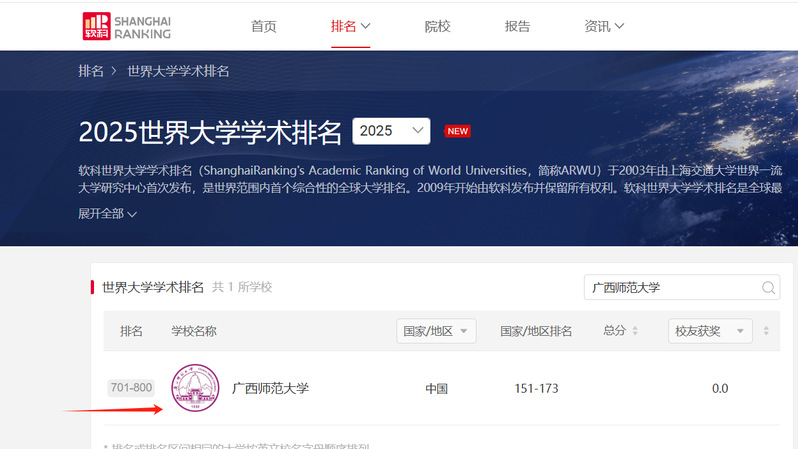Open the 国家/地区 filter dropdown
798x449 pixels.
tap(436, 331)
